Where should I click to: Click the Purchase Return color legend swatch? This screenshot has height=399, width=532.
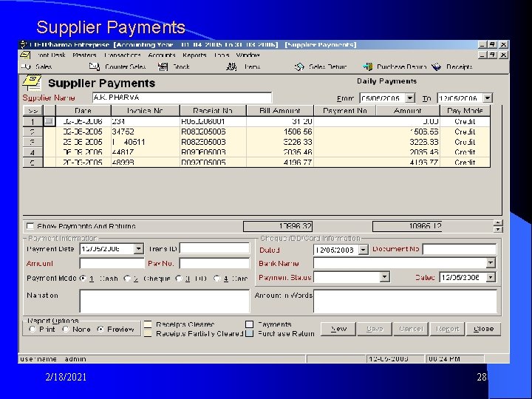point(250,333)
